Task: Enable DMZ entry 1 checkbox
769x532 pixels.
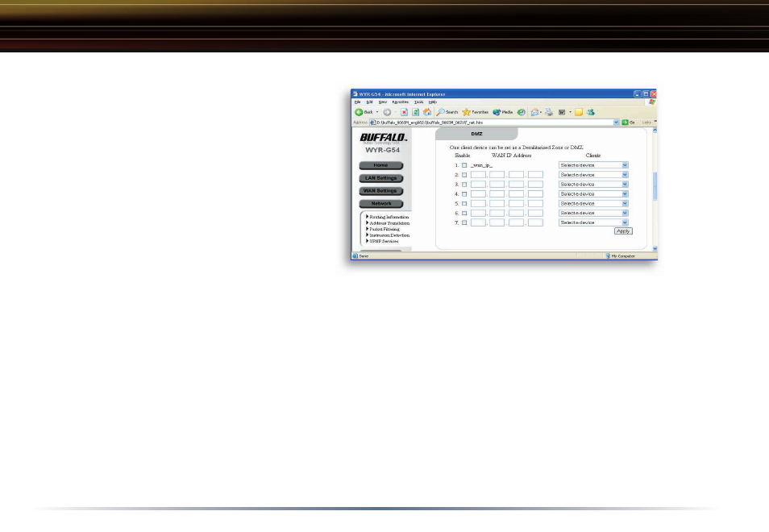Action: (x=464, y=165)
